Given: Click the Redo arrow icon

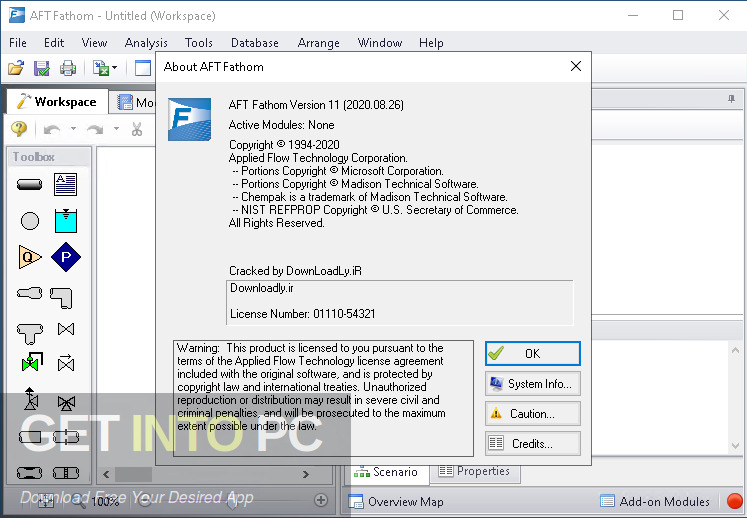Looking at the screenshot, I should pos(95,129).
